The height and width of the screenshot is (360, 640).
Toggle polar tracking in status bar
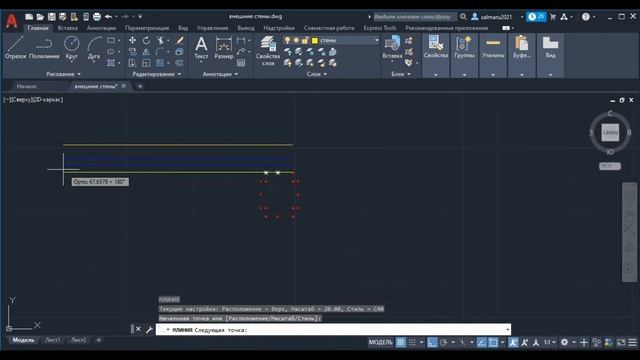444,342
